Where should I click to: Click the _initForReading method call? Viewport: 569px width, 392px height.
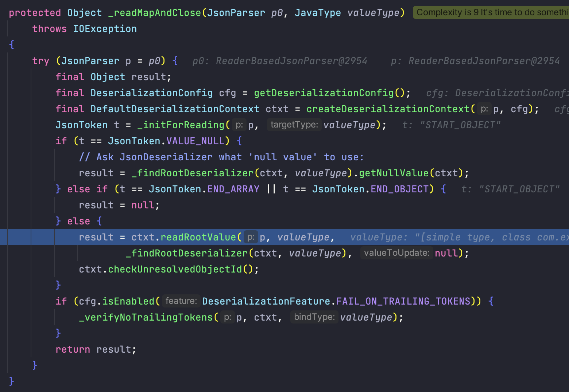click(x=181, y=125)
